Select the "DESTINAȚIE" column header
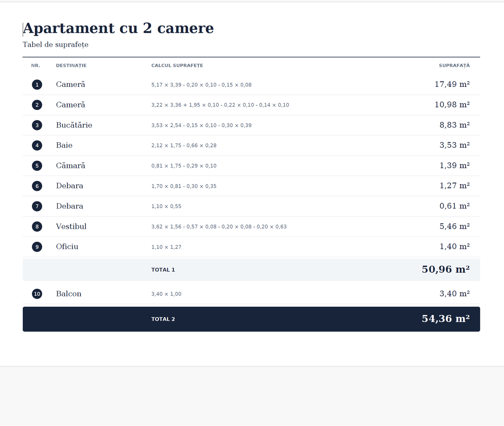The image size is (504, 426). coord(71,65)
